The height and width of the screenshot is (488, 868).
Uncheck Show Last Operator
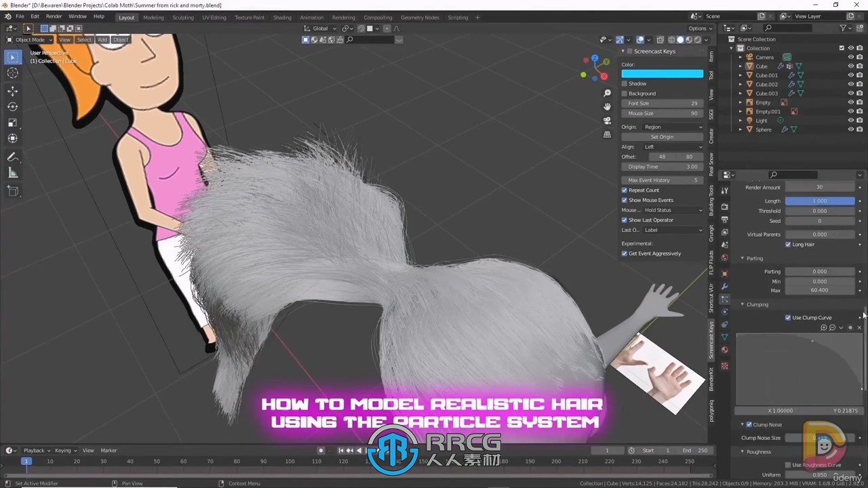pos(625,220)
